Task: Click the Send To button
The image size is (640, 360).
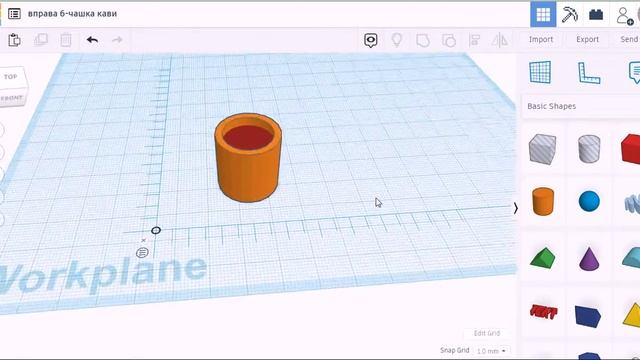Action: [629, 39]
